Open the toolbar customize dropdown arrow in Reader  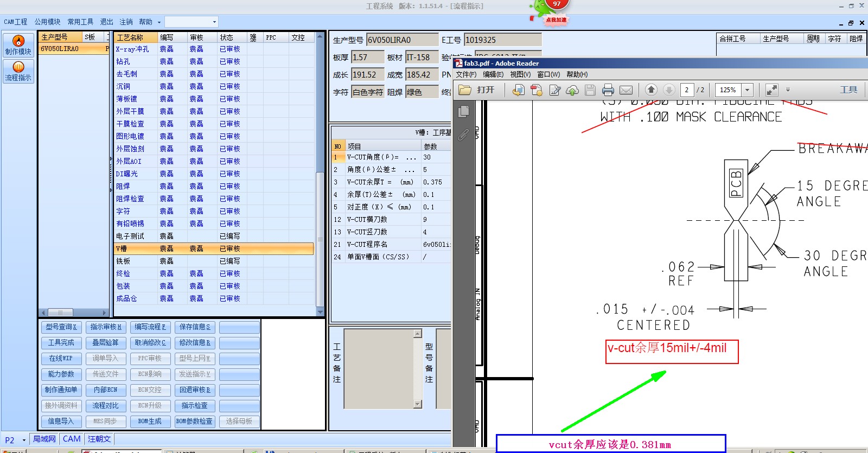pyautogui.click(x=788, y=90)
